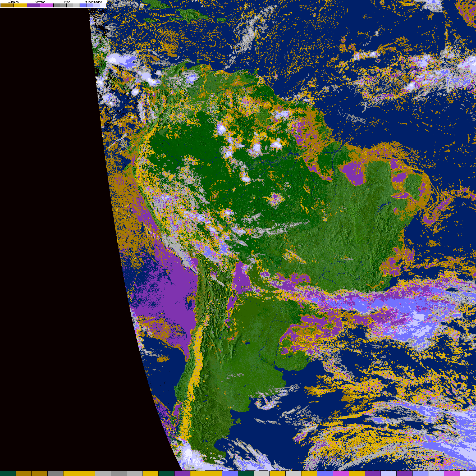Pick the second blue Multicamadas legend swatch
The height and width of the screenshot is (476, 476).
point(90,6)
